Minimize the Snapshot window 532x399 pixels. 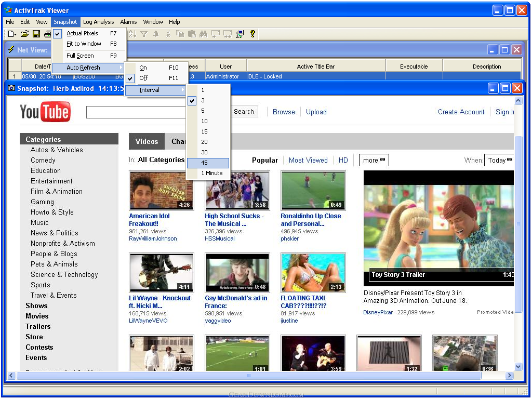493,88
